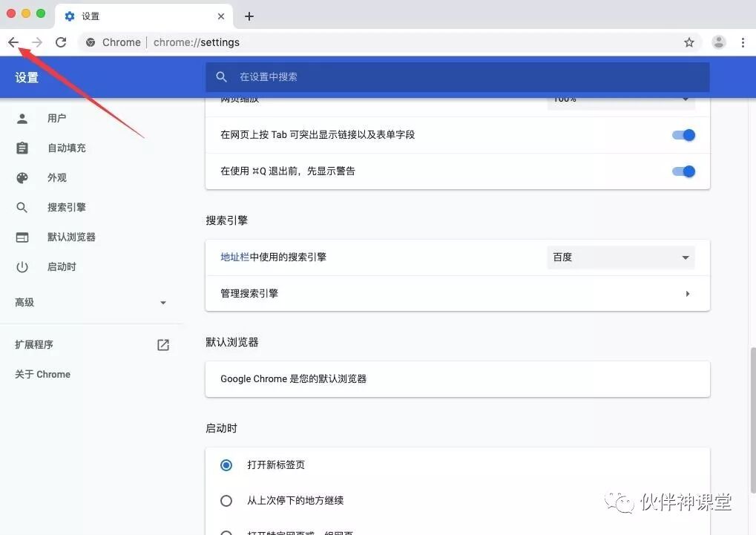
Task: Click the 搜索引擎 section heading
Action: coord(226,220)
